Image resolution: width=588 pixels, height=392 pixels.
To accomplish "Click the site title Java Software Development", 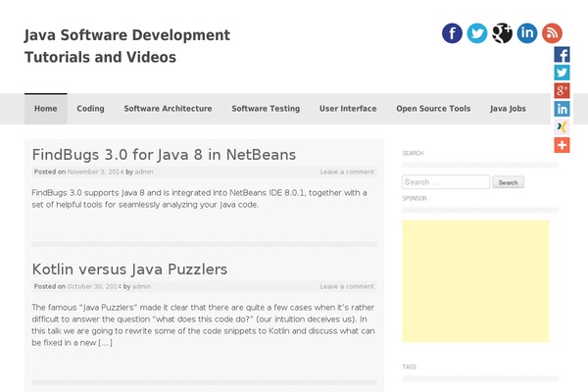I will [x=127, y=46].
